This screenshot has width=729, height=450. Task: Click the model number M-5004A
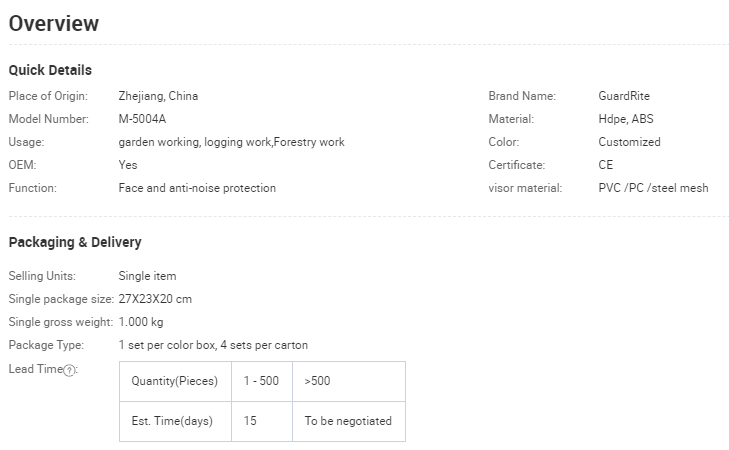click(x=141, y=119)
